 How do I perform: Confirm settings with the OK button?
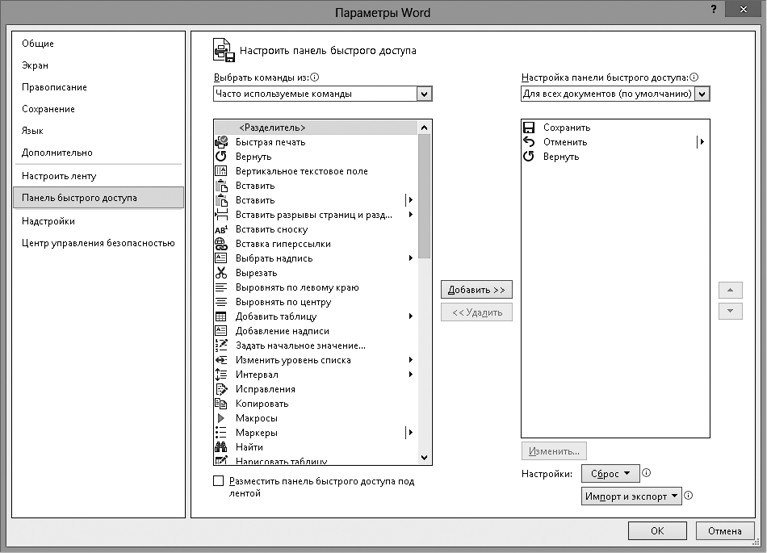(x=656, y=531)
